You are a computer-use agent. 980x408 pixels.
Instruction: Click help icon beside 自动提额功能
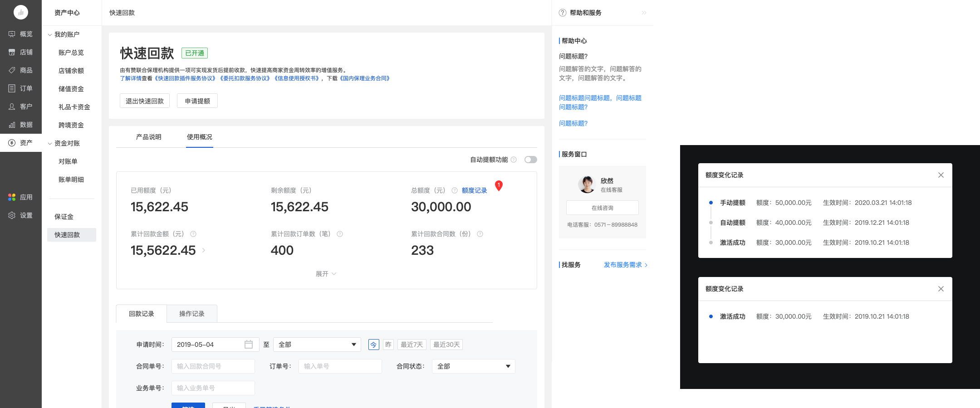[x=514, y=160]
